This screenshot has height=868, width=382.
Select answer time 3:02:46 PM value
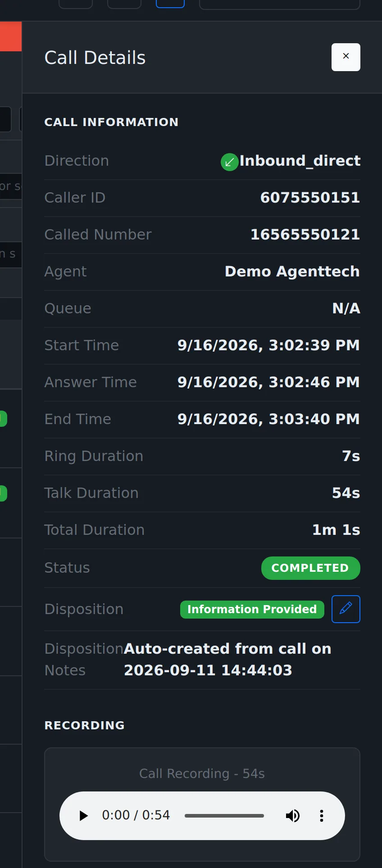point(269,382)
